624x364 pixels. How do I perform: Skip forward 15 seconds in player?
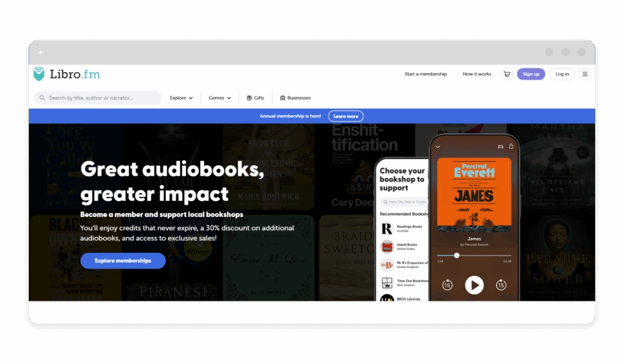coord(501,285)
